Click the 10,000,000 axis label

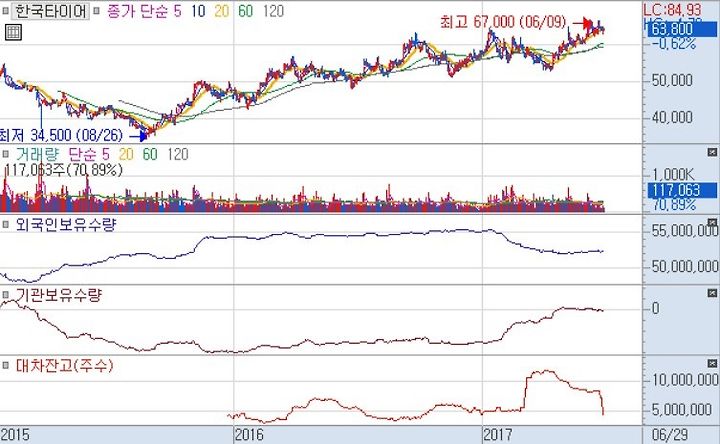pos(685,380)
